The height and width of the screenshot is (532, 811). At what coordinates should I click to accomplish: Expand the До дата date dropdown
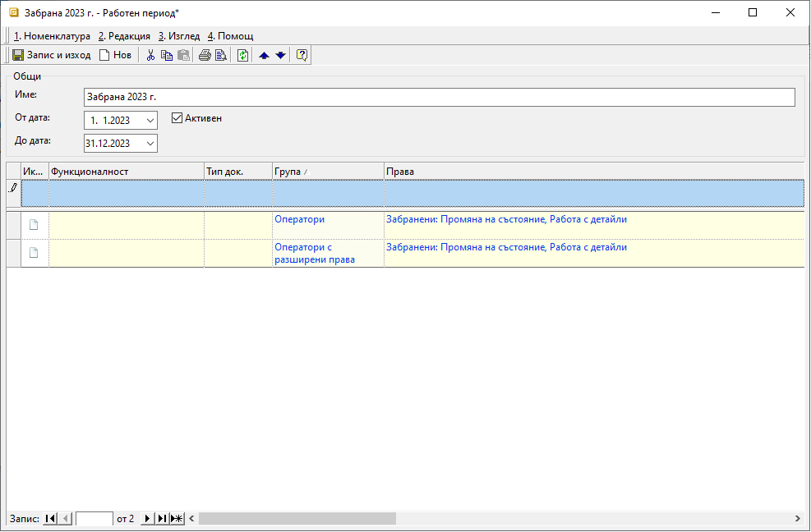pyautogui.click(x=150, y=144)
